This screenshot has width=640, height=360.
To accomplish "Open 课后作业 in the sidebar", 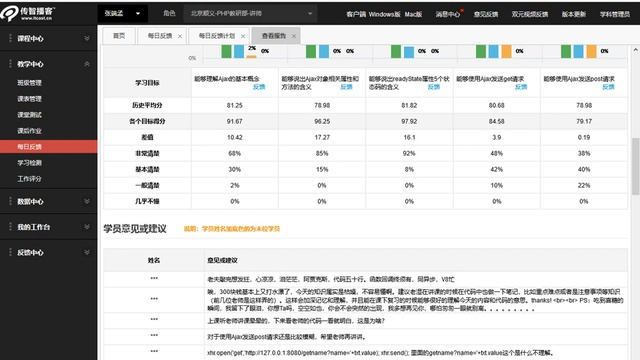I will 29,131.
